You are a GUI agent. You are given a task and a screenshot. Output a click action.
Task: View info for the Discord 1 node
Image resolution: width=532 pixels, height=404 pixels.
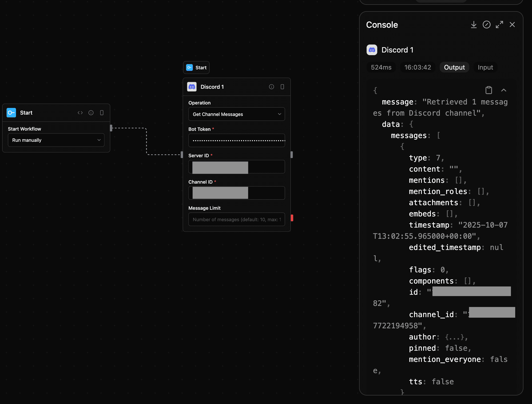[x=272, y=87]
